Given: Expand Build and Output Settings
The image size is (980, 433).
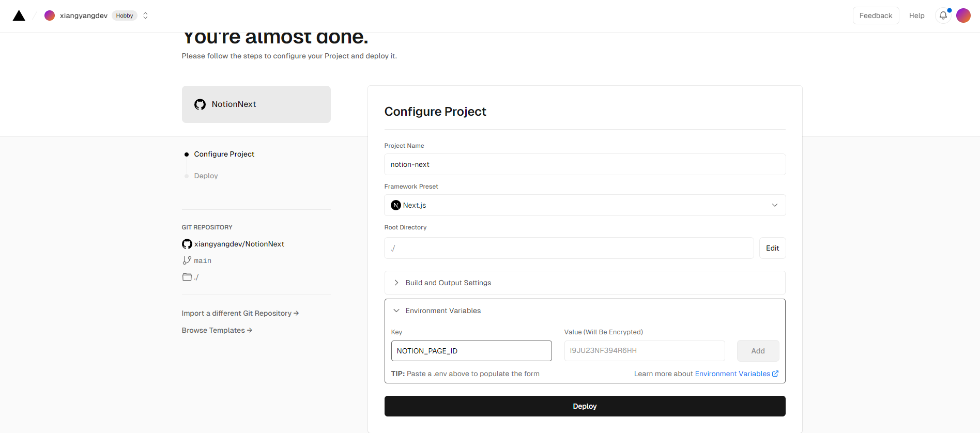Looking at the screenshot, I should (585, 283).
